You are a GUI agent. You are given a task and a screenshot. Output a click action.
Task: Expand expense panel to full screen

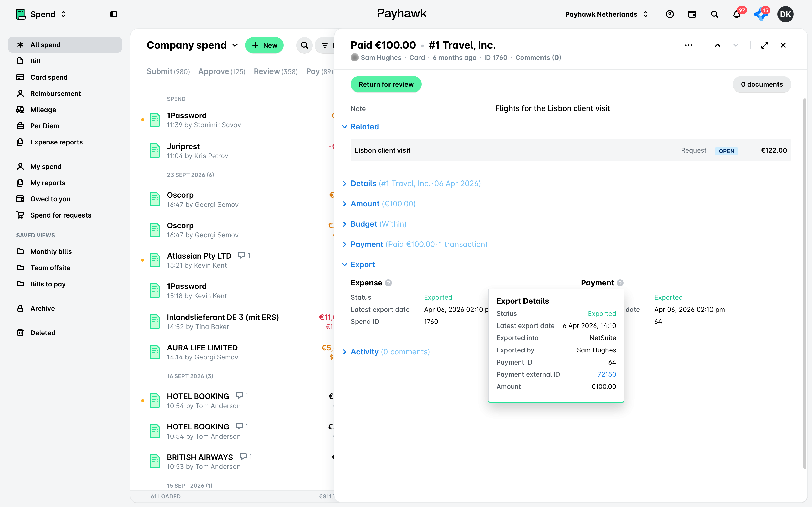765,45
